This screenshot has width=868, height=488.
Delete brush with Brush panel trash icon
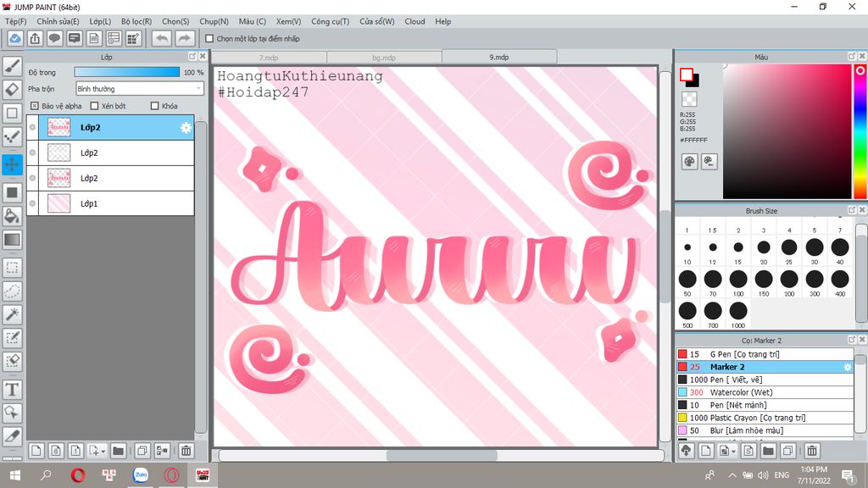point(811,451)
